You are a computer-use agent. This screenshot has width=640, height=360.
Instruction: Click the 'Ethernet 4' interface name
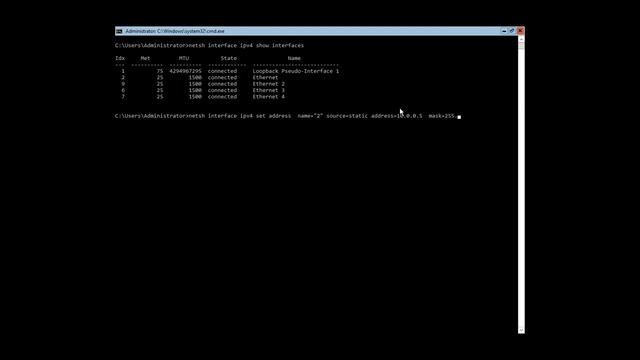click(269, 97)
